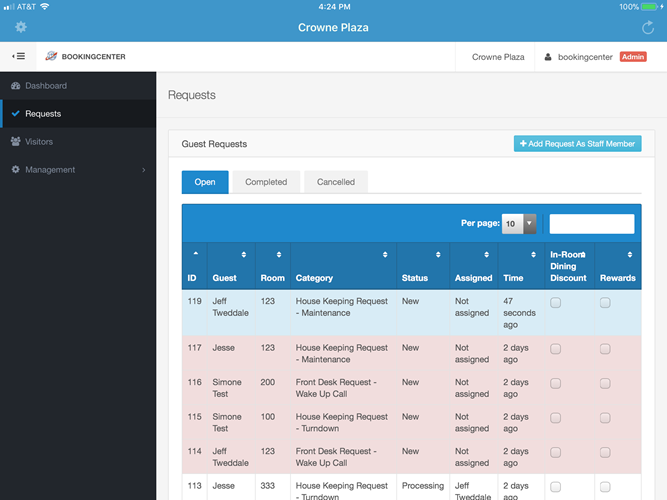Viewport: 667px width, 500px height.
Task: Click the Requests checkmark icon
Action: click(16, 114)
